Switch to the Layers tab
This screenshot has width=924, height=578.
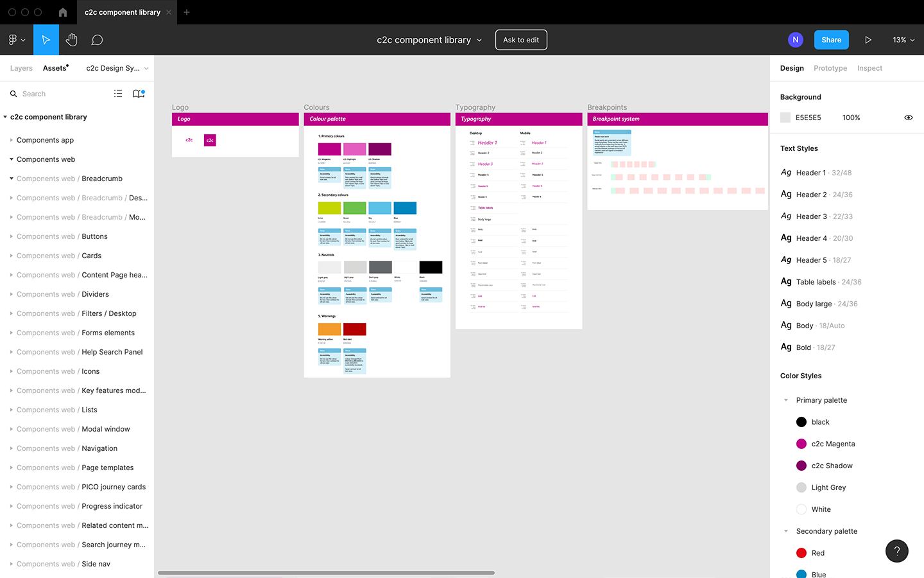[x=21, y=68]
